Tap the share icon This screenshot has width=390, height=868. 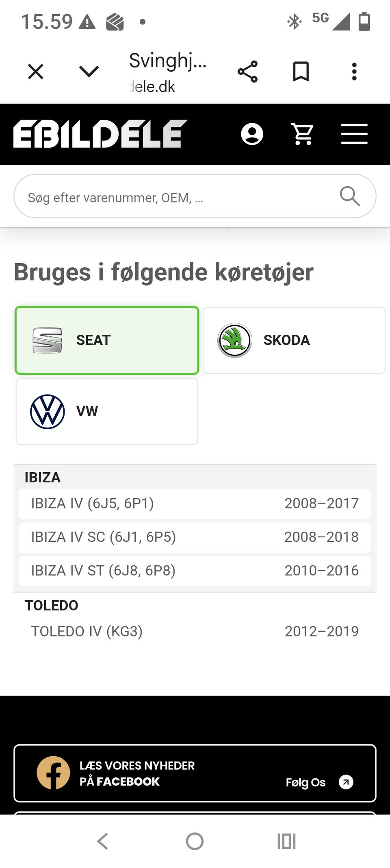pos(247,72)
